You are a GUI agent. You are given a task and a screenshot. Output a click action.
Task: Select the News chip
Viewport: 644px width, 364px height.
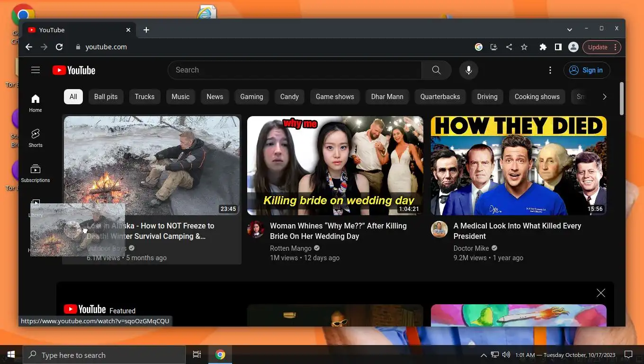point(215,97)
